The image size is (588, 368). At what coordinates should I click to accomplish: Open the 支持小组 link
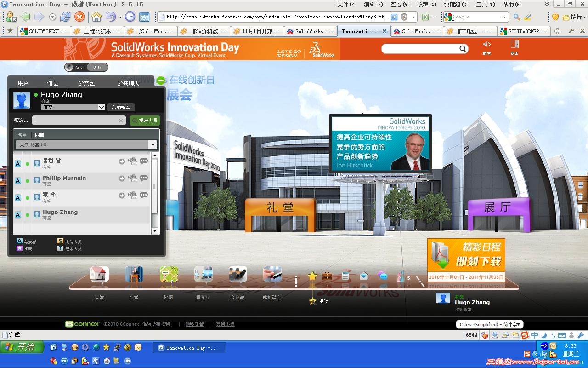226,324
